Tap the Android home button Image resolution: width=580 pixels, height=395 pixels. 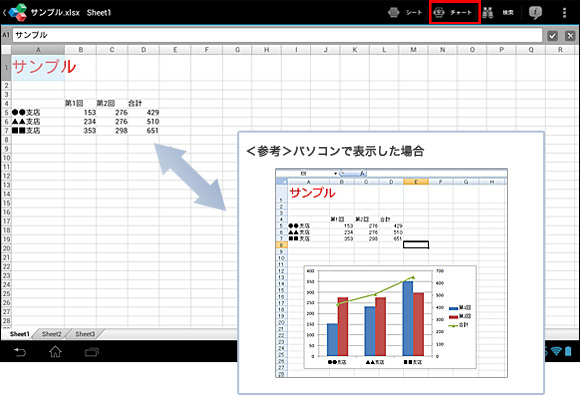pos(55,351)
